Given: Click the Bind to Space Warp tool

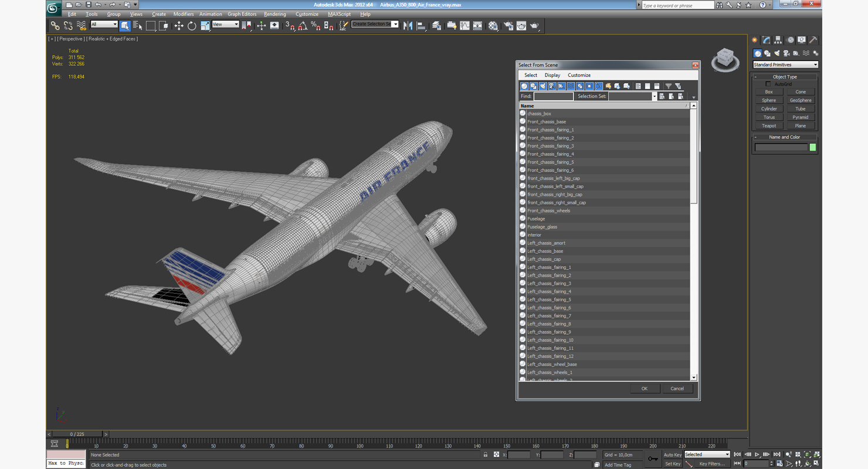Looking at the screenshot, I should coord(82,25).
